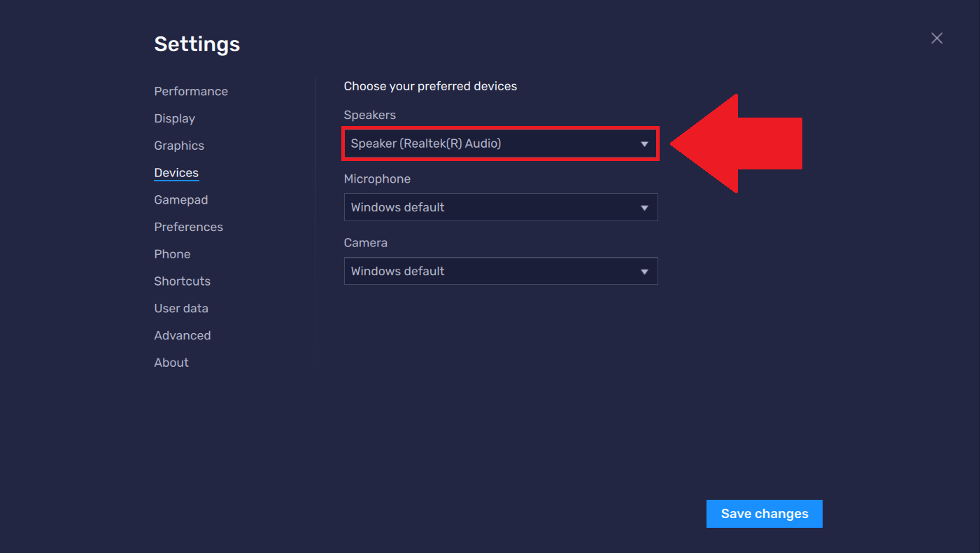
Task: Open the Performance settings section
Action: pyautogui.click(x=191, y=92)
